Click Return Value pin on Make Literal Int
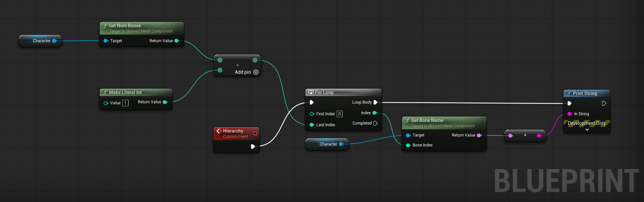The image size is (644, 202). pos(165,102)
